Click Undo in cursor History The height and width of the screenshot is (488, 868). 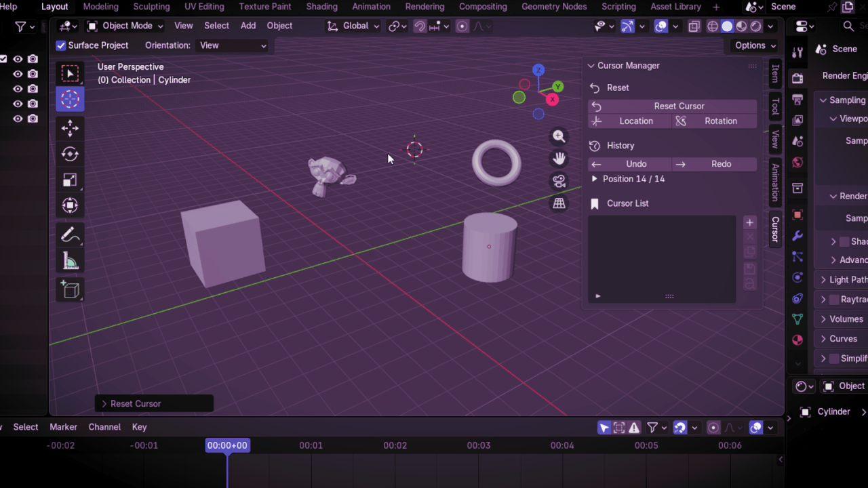pyautogui.click(x=629, y=164)
